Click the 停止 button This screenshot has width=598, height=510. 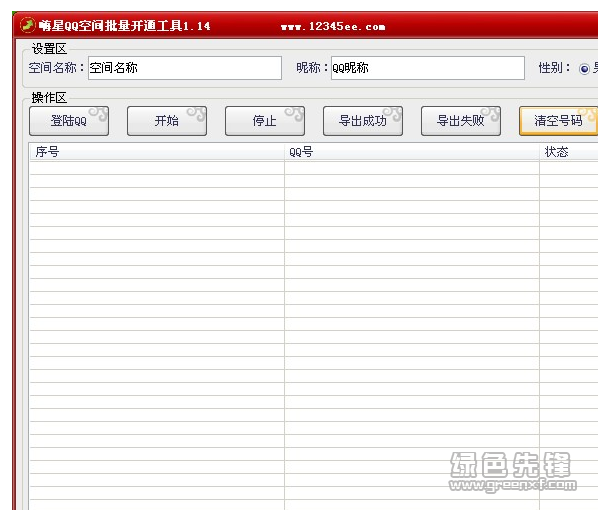pos(265,121)
